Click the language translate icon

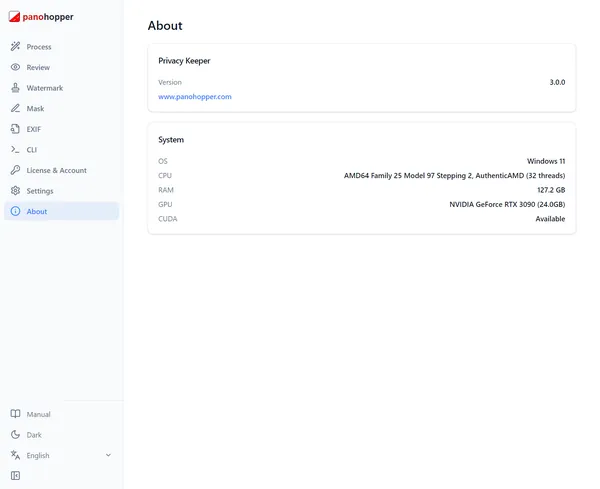[x=15, y=455]
